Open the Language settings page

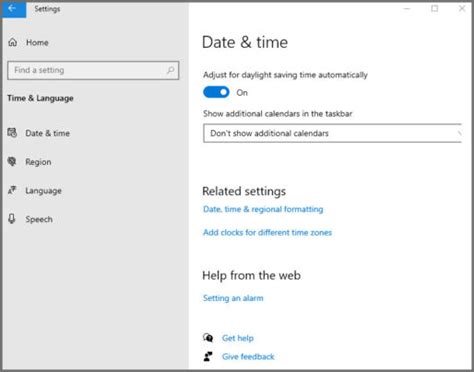pos(43,191)
